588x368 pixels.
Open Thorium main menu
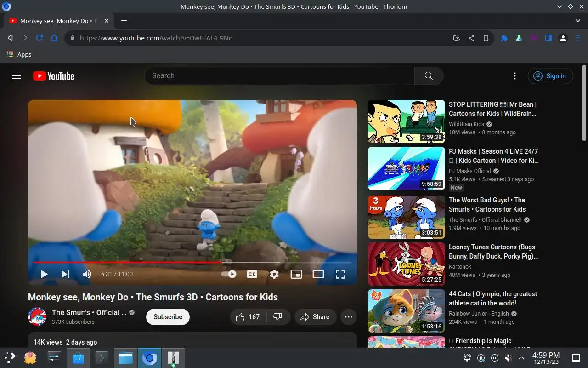coord(578,38)
